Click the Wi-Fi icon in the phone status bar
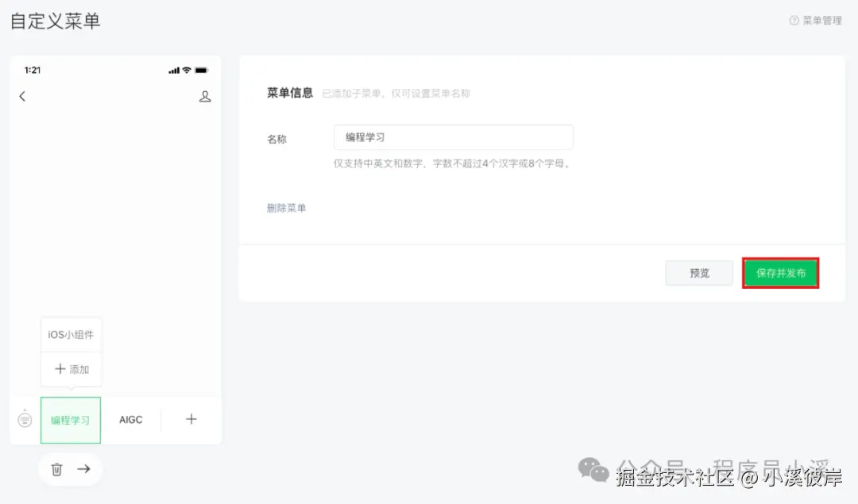 click(x=186, y=69)
